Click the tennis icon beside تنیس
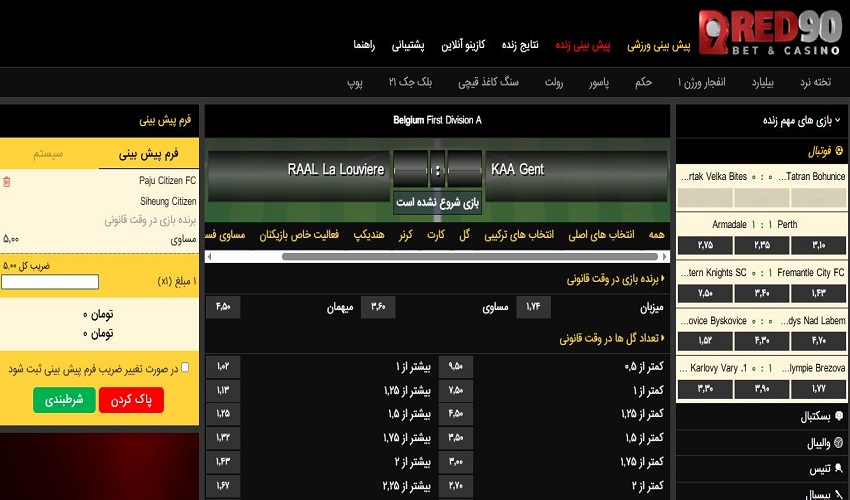Image resolution: width=850 pixels, height=500 pixels. pyautogui.click(x=839, y=468)
